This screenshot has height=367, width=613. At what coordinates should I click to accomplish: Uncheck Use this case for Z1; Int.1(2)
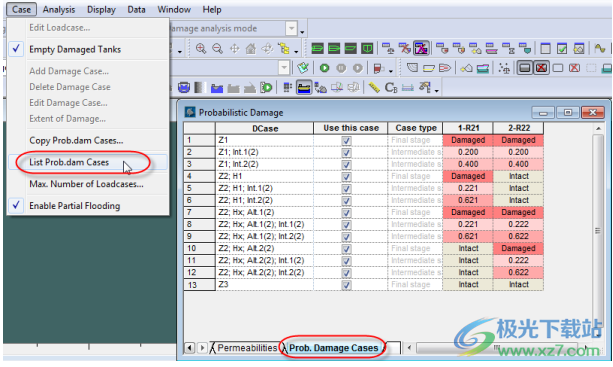pos(346,153)
